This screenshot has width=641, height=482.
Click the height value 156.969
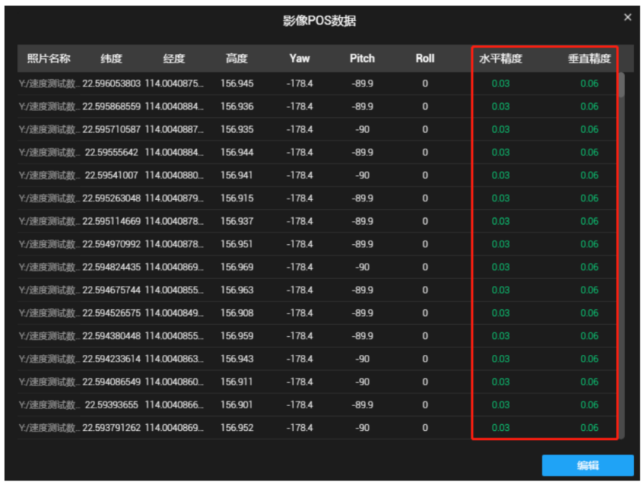[x=237, y=267]
